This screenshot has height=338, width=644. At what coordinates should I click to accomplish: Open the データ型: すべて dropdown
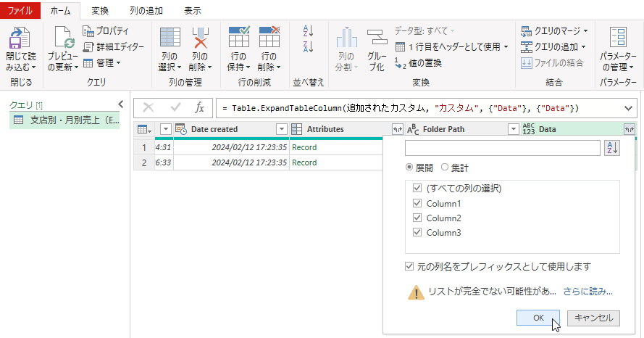(425, 30)
